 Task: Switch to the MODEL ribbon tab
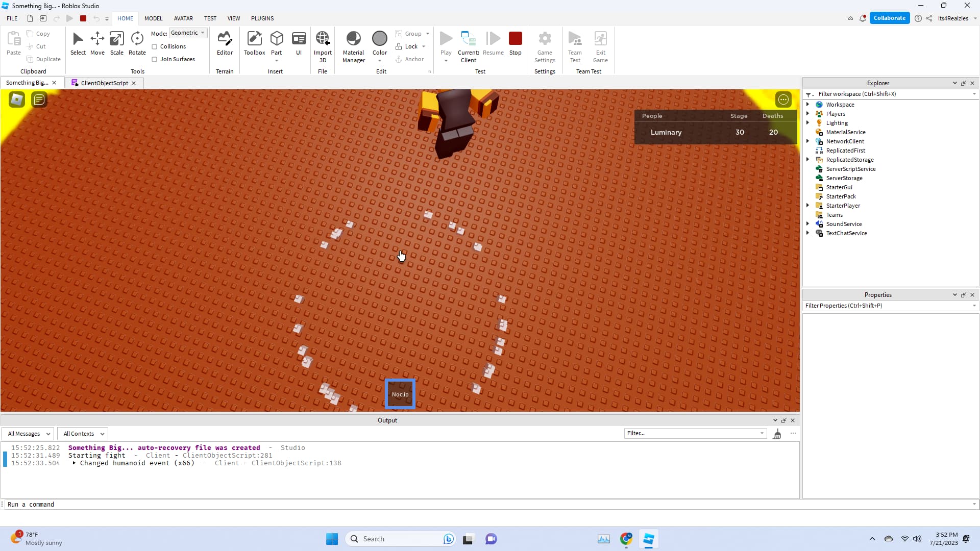point(153,18)
